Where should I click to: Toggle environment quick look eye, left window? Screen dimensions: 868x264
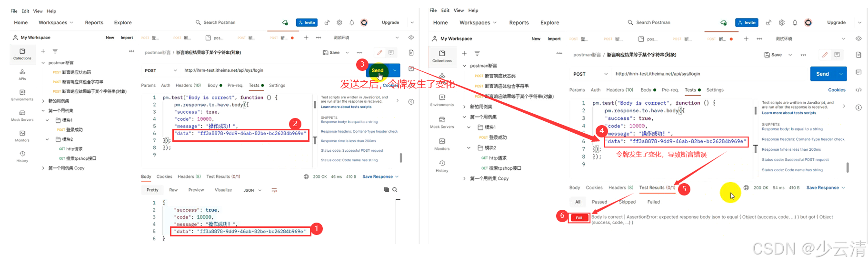(x=411, y=37)
